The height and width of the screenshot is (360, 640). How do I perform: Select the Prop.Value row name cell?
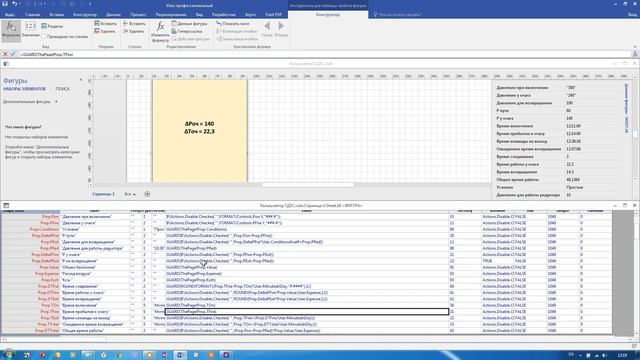click(31, 267)
